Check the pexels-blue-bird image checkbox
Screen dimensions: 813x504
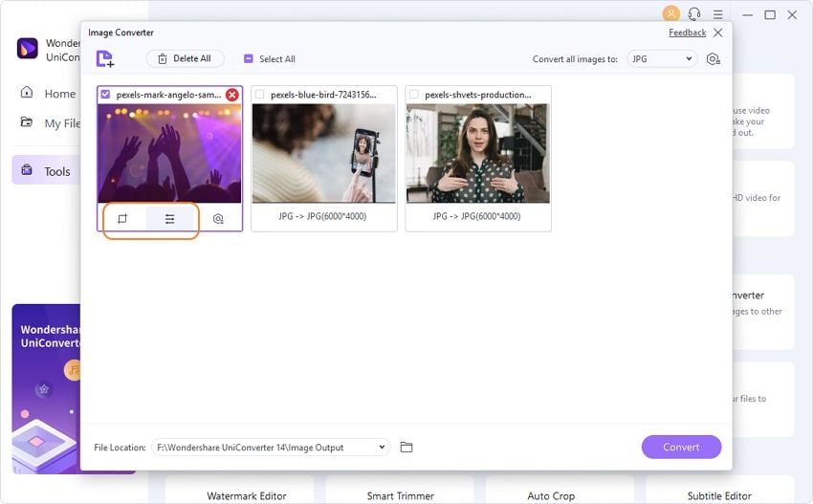click(x=260, y=95)
